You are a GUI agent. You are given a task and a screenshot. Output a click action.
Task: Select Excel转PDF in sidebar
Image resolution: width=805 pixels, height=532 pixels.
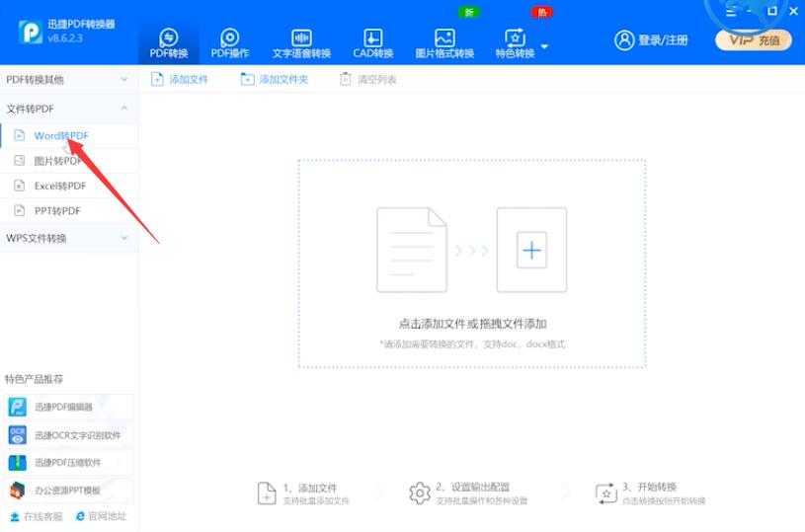69,186
